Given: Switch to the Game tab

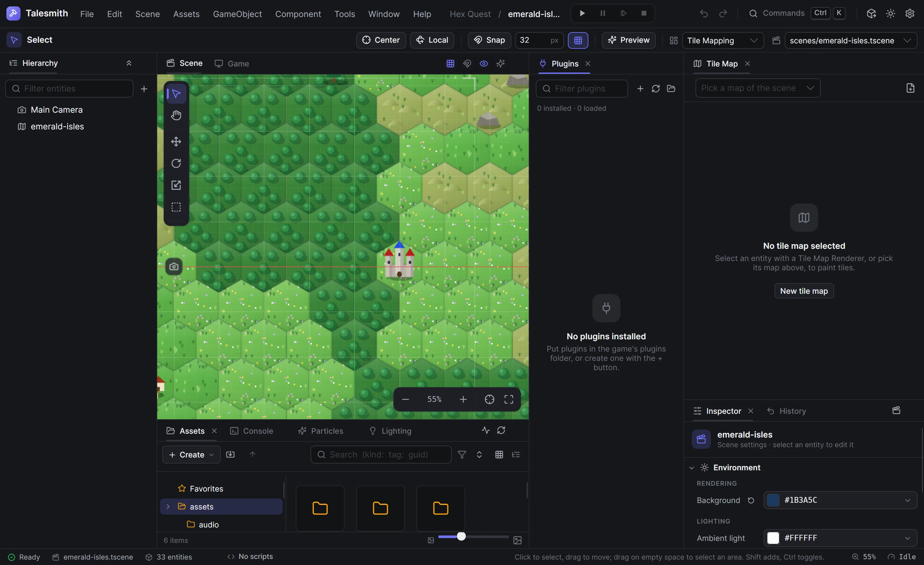Looking at the screenshot, I should coord(232,64).
